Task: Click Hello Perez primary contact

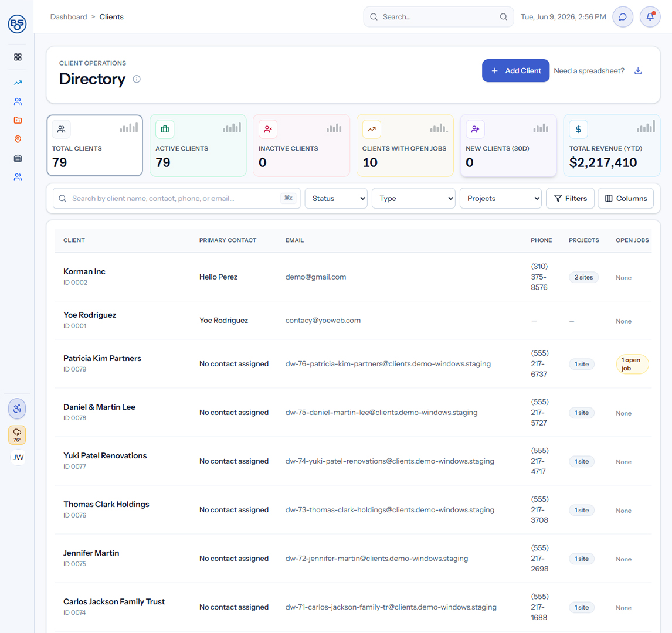Action: coord(218,277)
